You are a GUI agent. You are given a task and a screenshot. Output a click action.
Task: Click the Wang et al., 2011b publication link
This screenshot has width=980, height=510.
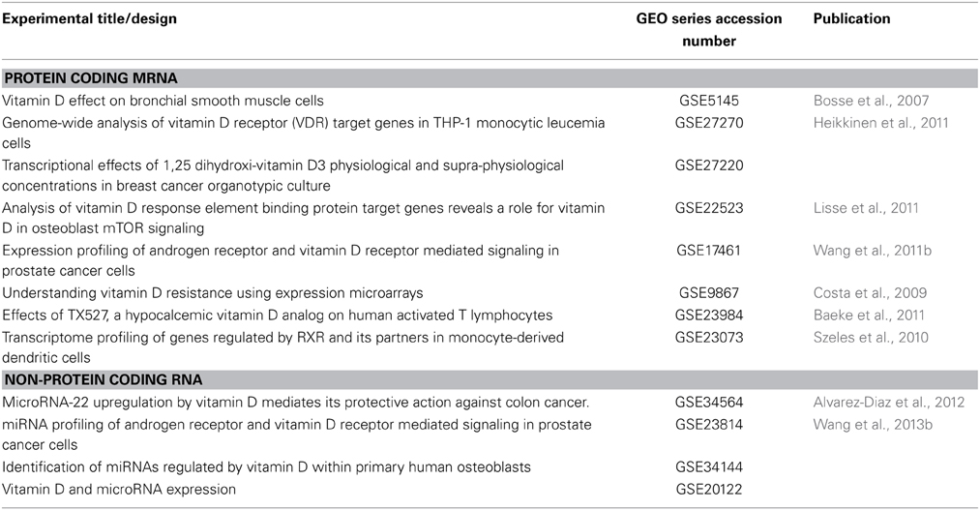872,251
